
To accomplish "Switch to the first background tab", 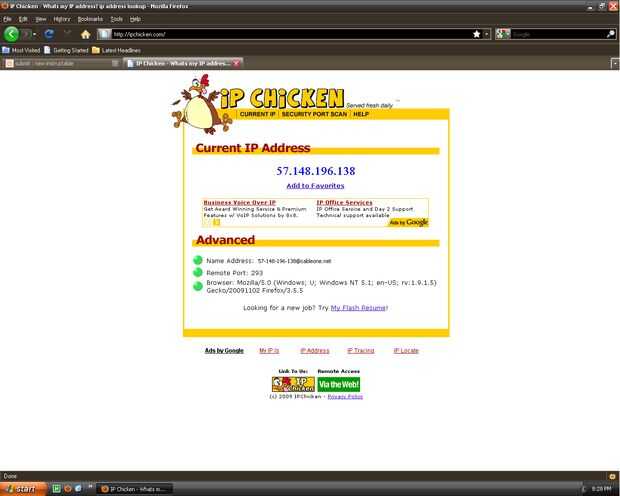I will [61, 63].
